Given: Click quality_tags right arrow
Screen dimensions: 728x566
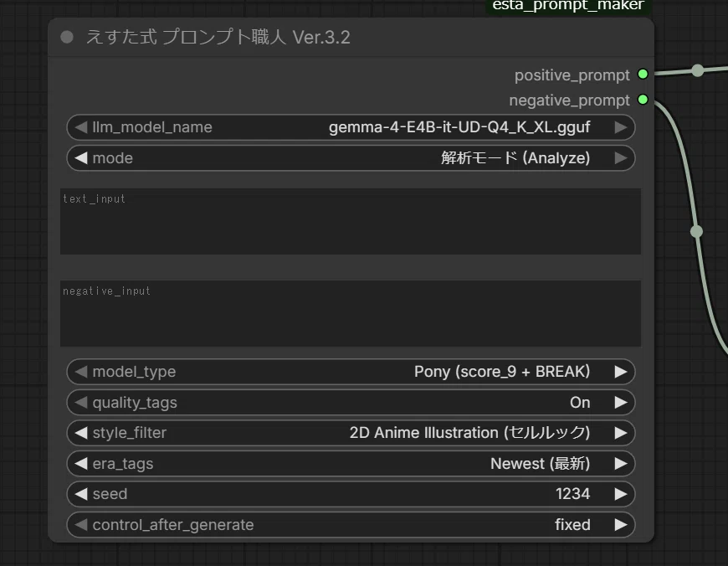Looking at the screenshot, I should pyautogui.click(x=621, y=403).
